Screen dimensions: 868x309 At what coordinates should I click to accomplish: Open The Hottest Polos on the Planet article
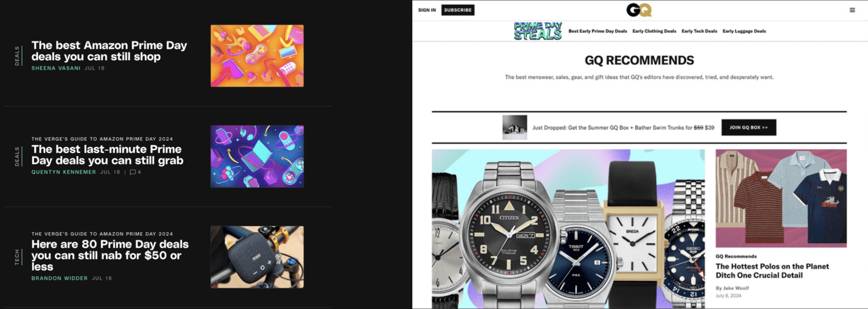click(772, 271)
